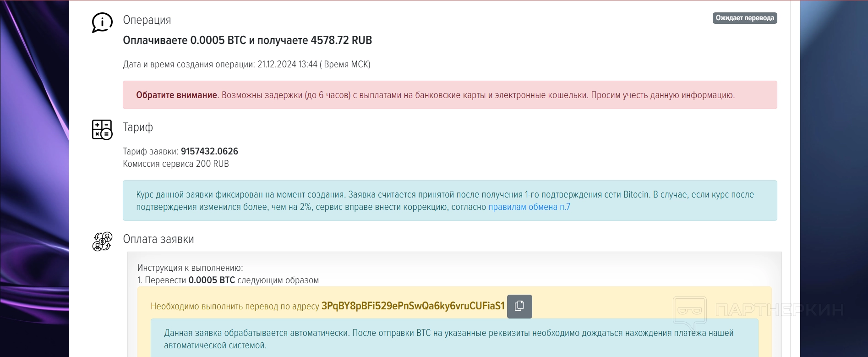The image size is (868, 357).
Task: Click the Оплачиваете 0.0005 BTC headline
Action: 247,40
